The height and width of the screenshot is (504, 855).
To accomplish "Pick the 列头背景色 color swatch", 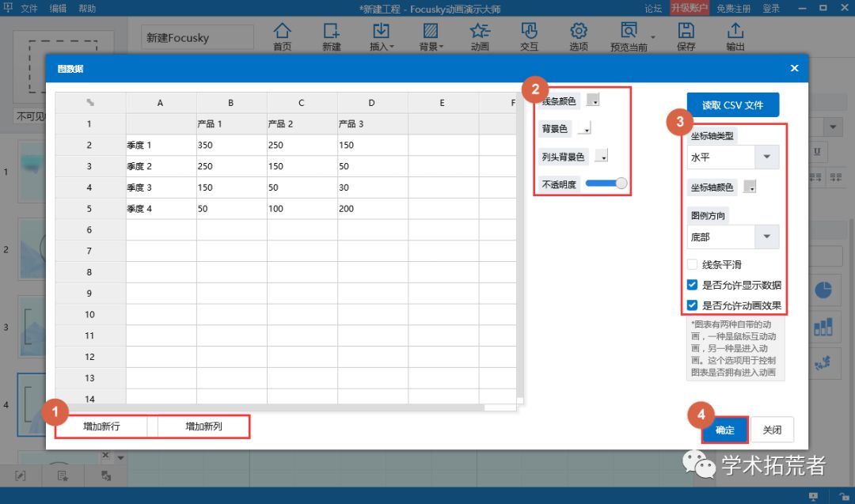I will coord(602,156).
